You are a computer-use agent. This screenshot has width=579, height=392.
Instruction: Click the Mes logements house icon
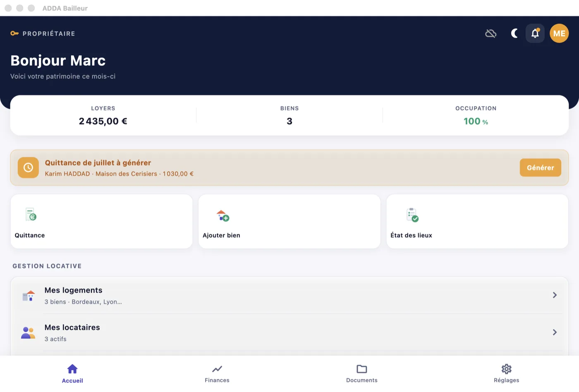coord(29,295)
